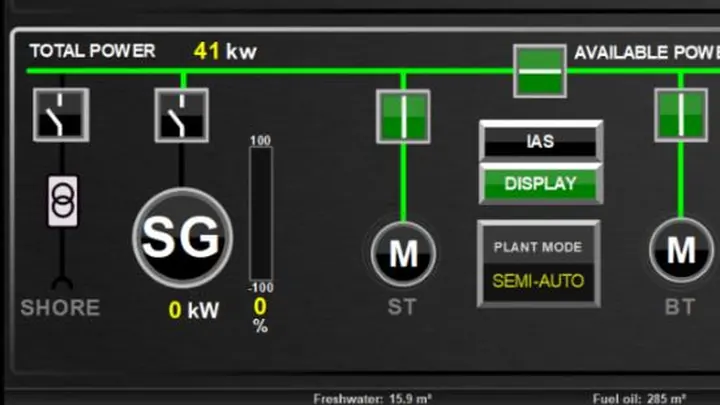Click the BT label
Viewport: 720px width, 405px height.
pos(680,307)
